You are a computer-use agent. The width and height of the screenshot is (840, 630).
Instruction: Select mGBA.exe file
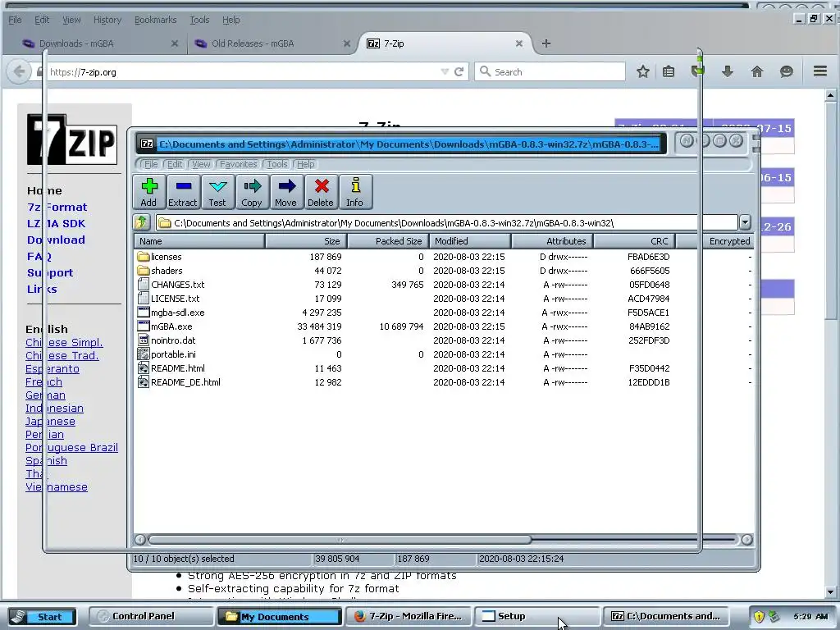[171, 326]
